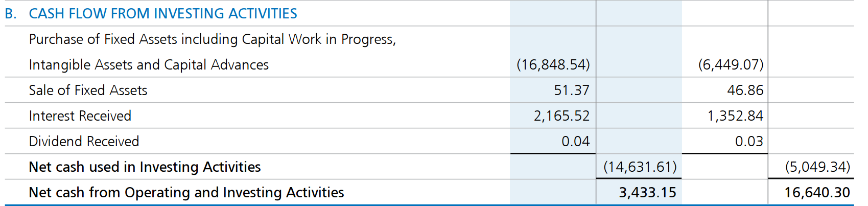Select Net cash used in Investing Activities
The image size is (868, 206).
click(x=145, y=167)
